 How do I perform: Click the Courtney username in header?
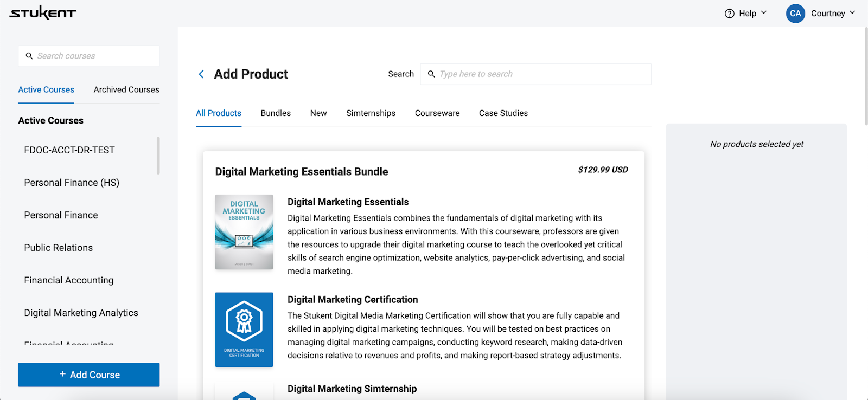click(828, 14)
